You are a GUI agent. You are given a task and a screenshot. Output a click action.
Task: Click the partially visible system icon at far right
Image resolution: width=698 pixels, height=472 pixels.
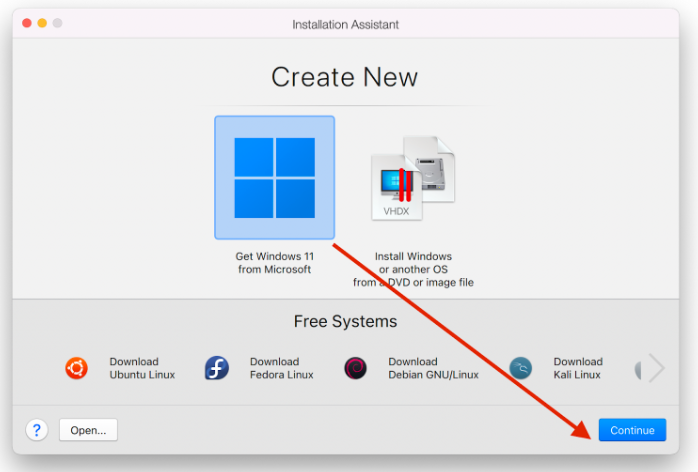(x=637, y=369)
